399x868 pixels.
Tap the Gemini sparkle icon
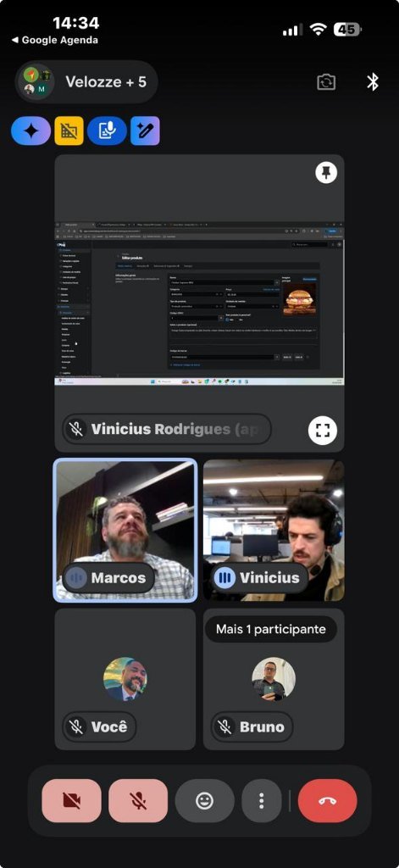pyautogui.click(x=31, y=131)
